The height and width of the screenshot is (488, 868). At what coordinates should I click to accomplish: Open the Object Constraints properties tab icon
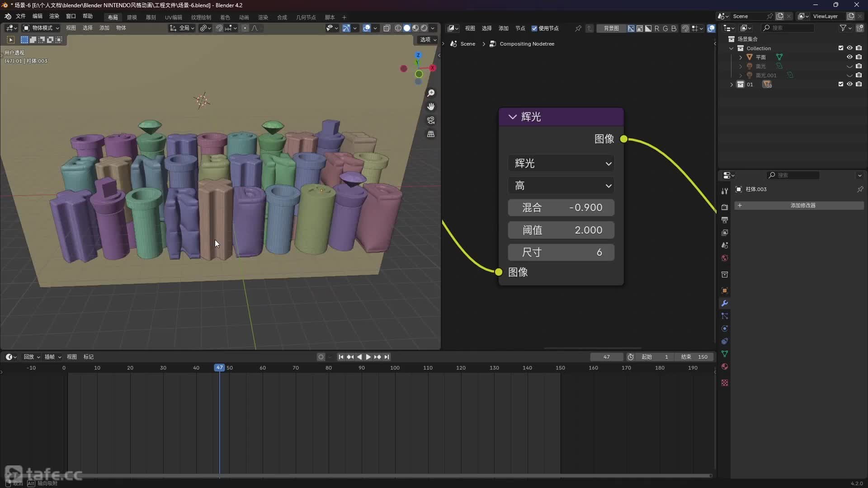pos(725,342)
